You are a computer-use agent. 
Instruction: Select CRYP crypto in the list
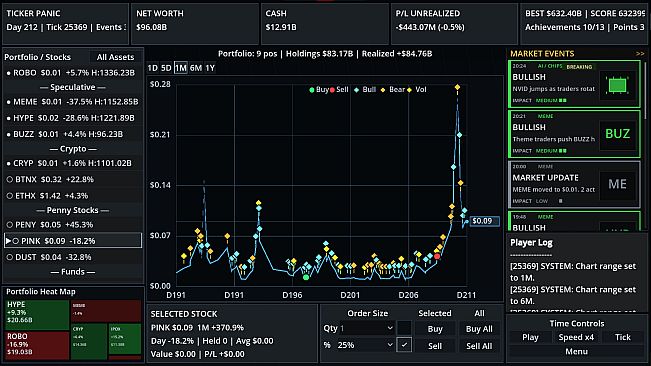click(73, 163)
